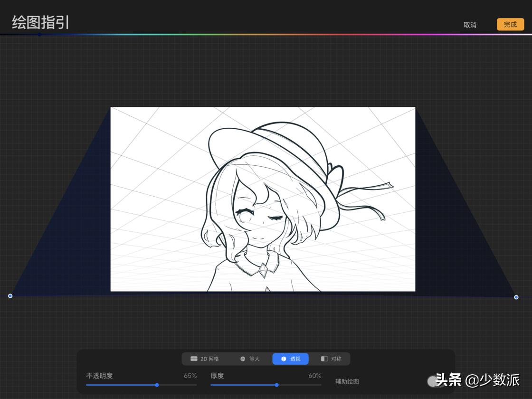Choose the 等大 isometric guide icon
Image resolution: width=532 pixels, height=399 pixels.
coord(243,359)
